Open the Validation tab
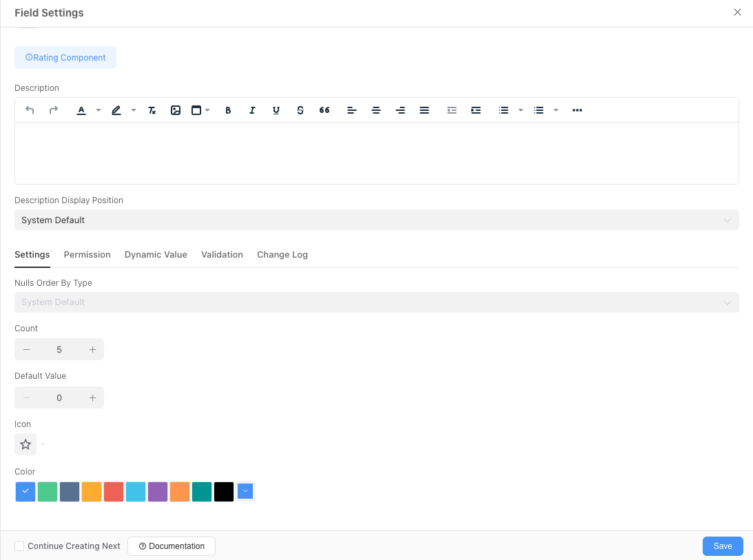753x560 pixels. tap(222, 255)
